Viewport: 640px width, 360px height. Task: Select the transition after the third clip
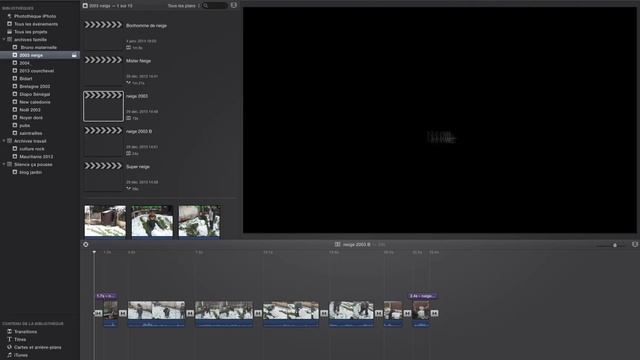(x=258, y=313)
